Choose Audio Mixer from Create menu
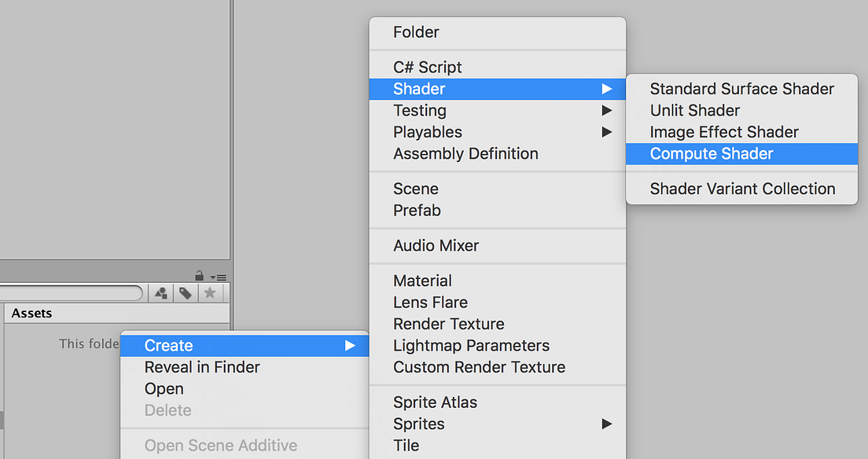Screen dimensions: 868x459 436,245
